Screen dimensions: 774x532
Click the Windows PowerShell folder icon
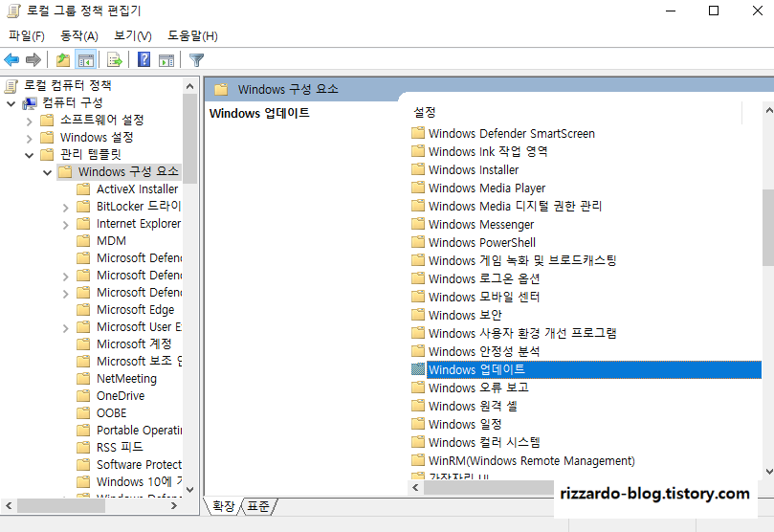418,242
